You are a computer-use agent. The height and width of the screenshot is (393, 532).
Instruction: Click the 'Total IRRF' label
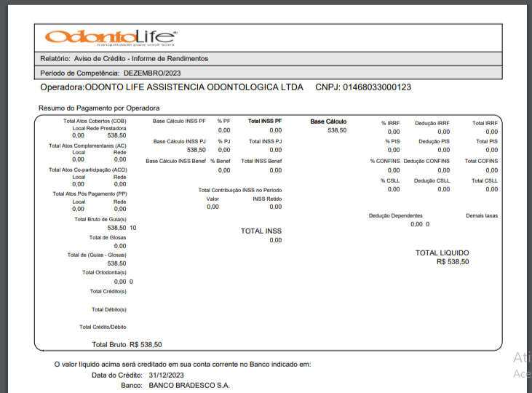point(485,123)
